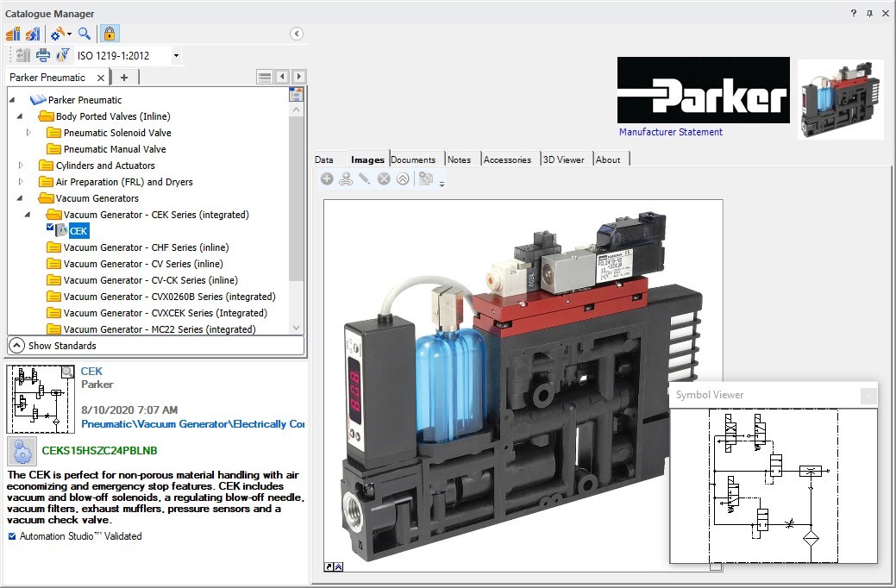Click the search magnifier toolbar icon
Viewport: 896px width, 588px height.
click(85, 34)
